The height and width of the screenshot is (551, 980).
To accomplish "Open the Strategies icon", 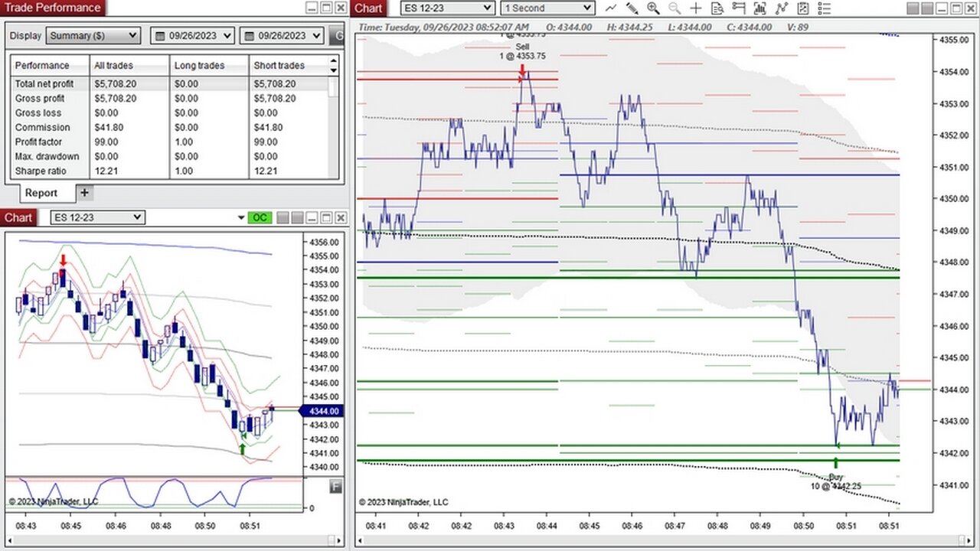I will pyautogui.click(x=802, y=8).
